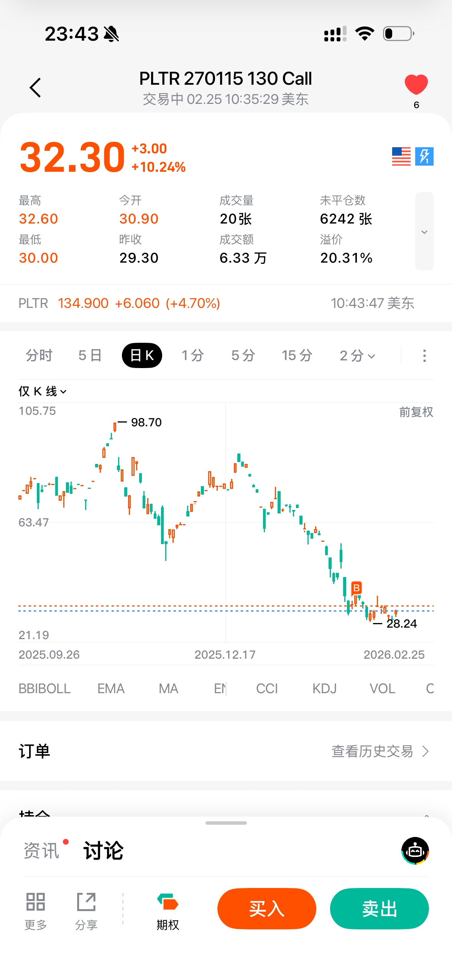Open the 仅K线 display dropdown
This screenshot has width=452, height=980.
(x=43, y=391)
